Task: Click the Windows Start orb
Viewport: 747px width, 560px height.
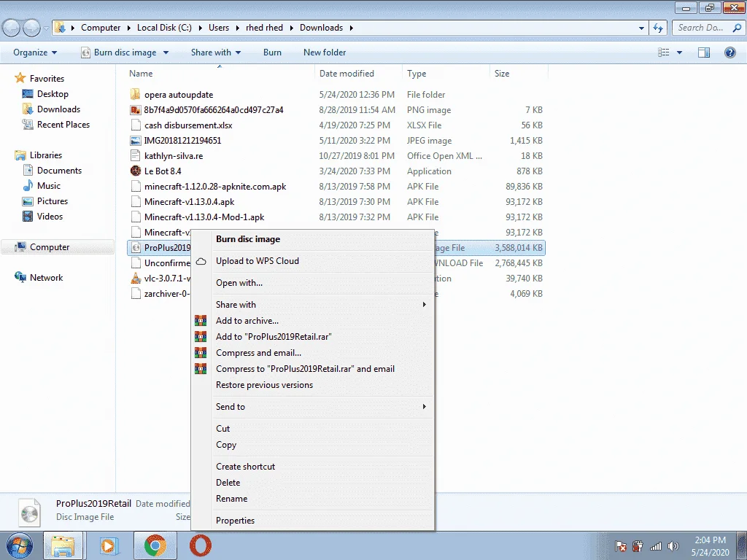Action: click(x=20, y=545)
